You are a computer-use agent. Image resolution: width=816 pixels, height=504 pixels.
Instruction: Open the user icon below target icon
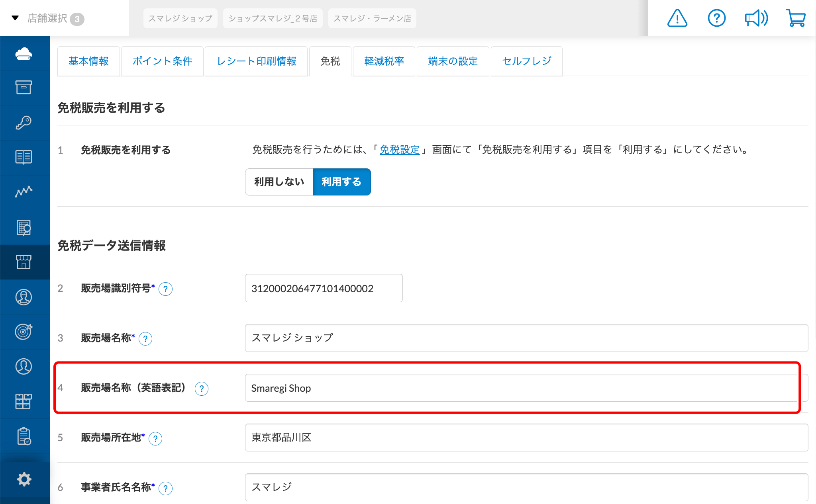tap(24, 366)
